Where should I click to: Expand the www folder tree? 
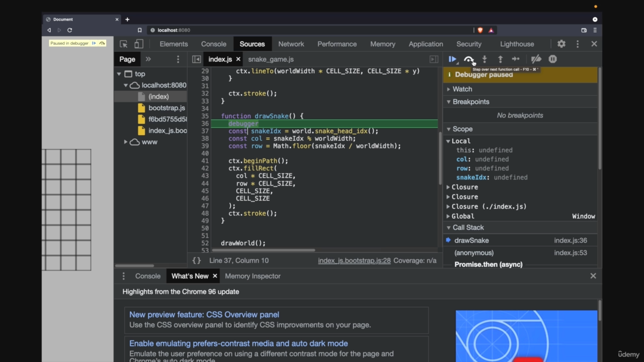[x=126, y=142]
